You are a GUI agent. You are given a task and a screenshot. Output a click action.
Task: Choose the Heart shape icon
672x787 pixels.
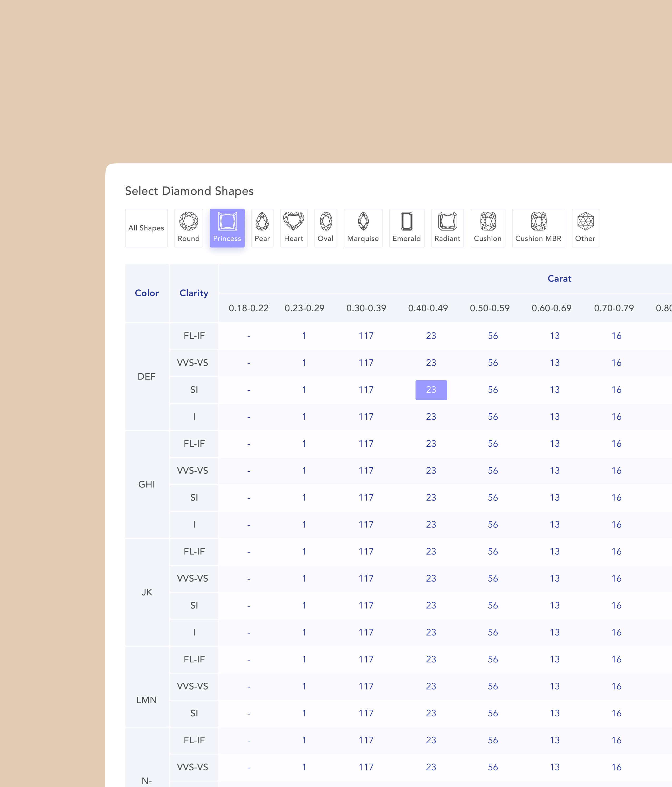tap(294, 228)
